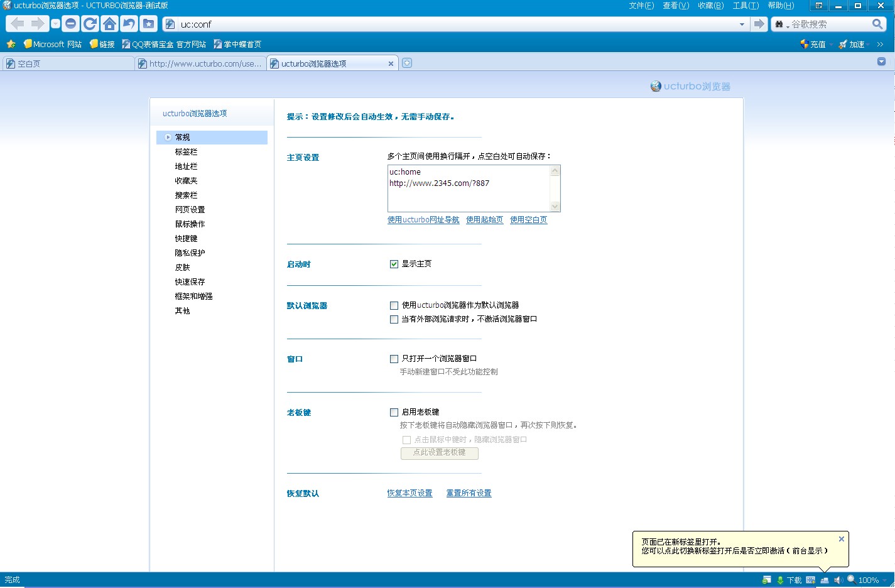Click the Stop loading button
Image resolution: width=895 pixels, height=588 pixels.
tap(71, 24)
